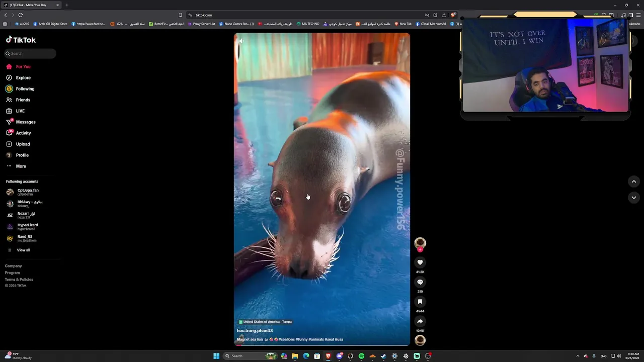Open the #usa hashtag

(x=339, y=339)
